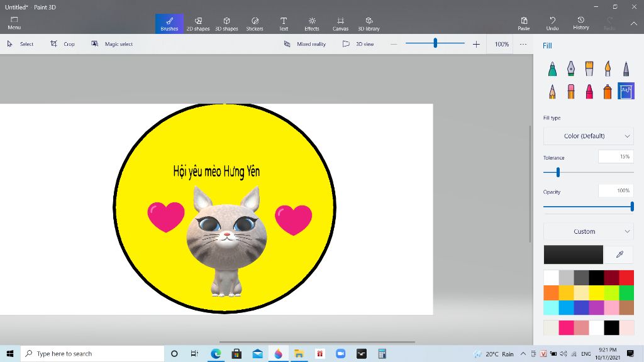Click the eyedropper color picker
Image resolution: width=644 pixels, height=362 pixels.
(619, 255)
